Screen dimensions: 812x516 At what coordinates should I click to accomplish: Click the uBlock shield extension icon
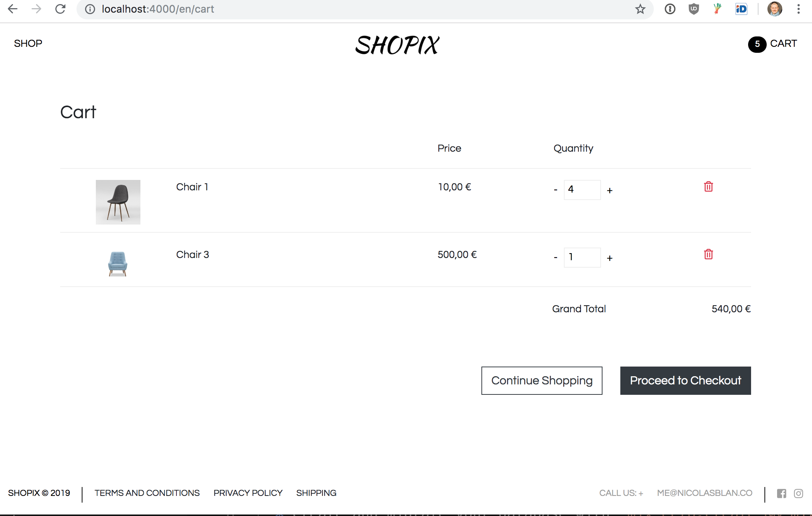coord(694,9)
